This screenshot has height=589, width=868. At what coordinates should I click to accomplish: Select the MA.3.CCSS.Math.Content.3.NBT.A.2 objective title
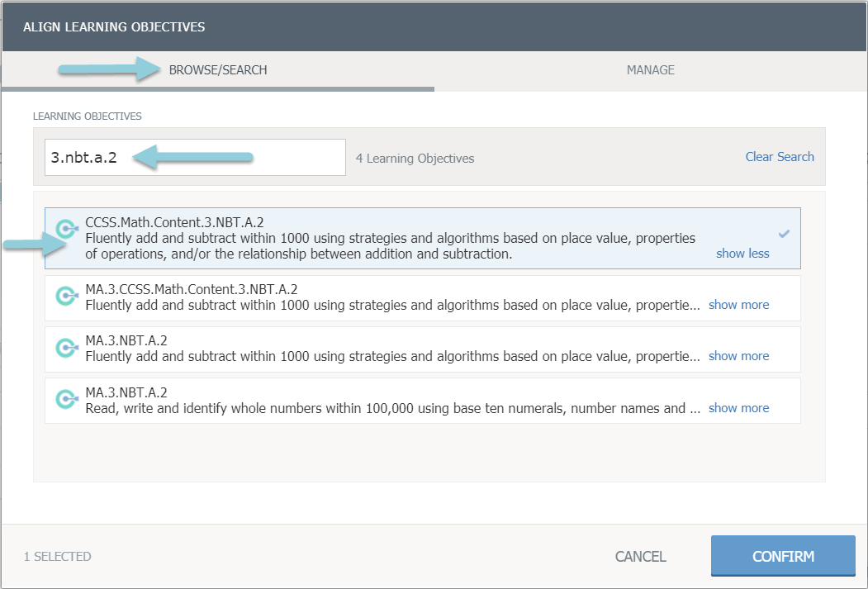(192, 289)
